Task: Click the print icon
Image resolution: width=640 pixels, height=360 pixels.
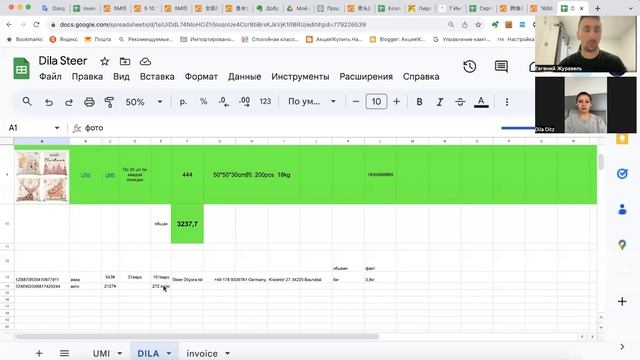Action: 89,102
